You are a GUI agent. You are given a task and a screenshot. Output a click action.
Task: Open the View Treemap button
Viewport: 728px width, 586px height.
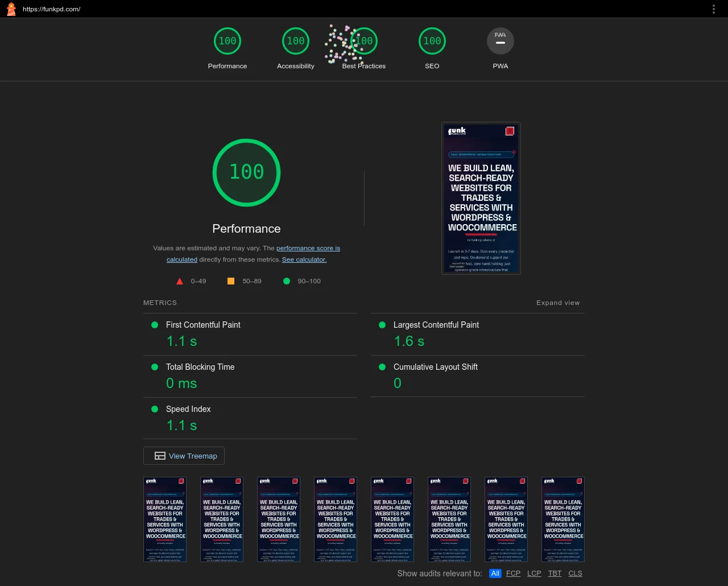click(184, 456)
